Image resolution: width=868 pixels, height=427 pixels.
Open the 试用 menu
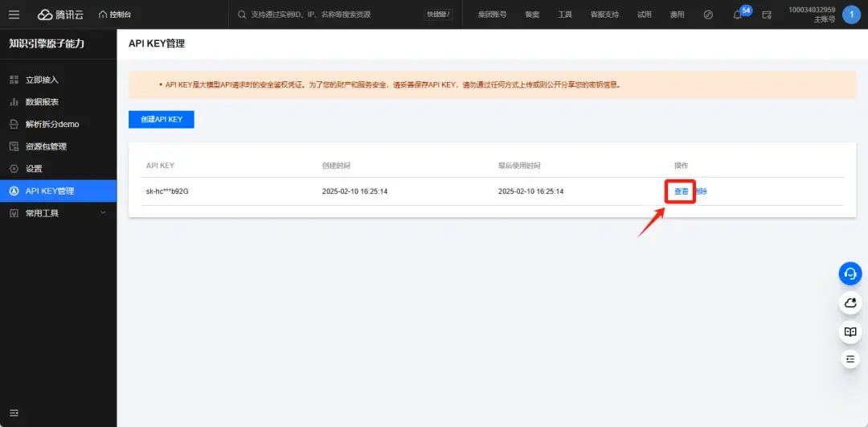pos(645,15)
